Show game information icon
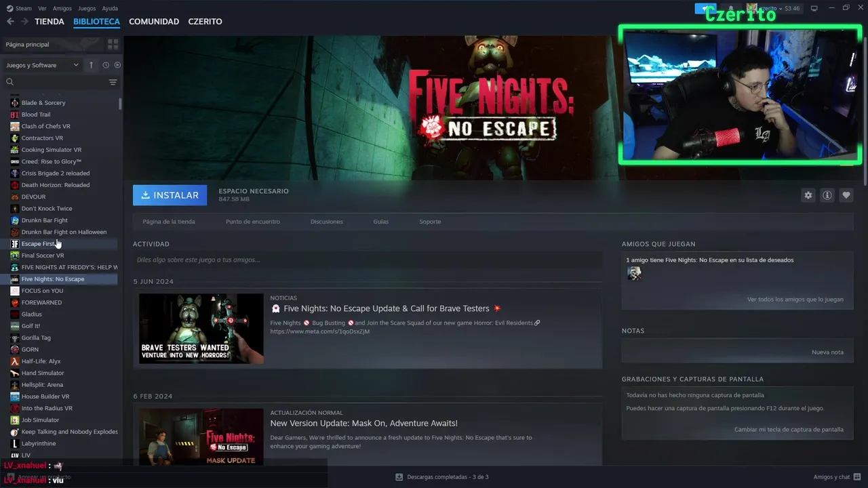 (x=827, y=195)
